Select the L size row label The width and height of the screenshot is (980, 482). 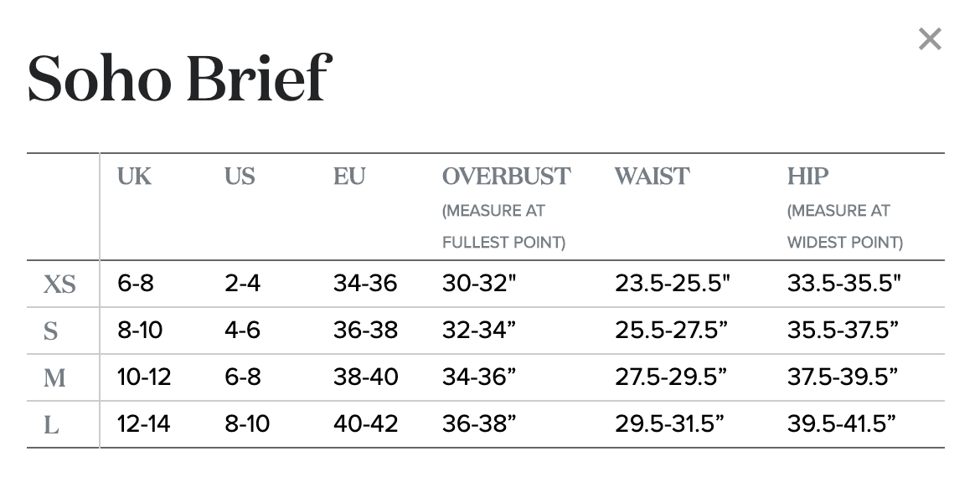click(x=51, y=426)
